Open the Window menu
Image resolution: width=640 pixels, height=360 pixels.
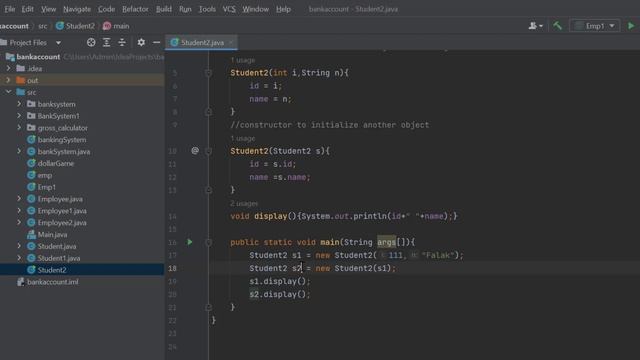256,9
